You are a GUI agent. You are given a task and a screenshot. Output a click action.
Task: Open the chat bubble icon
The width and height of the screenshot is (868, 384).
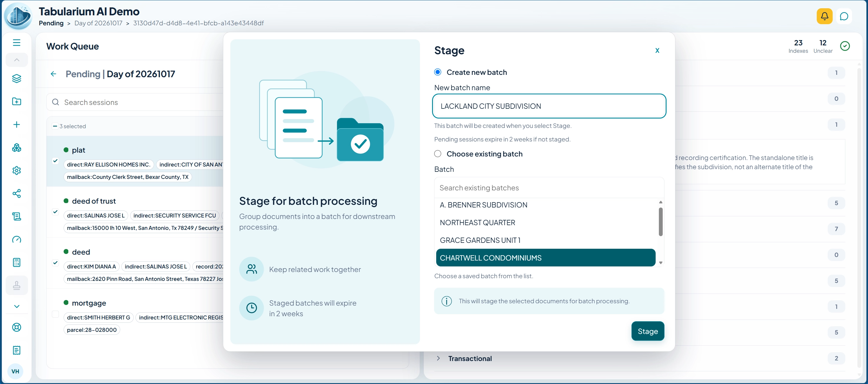[x=844, y=16]
